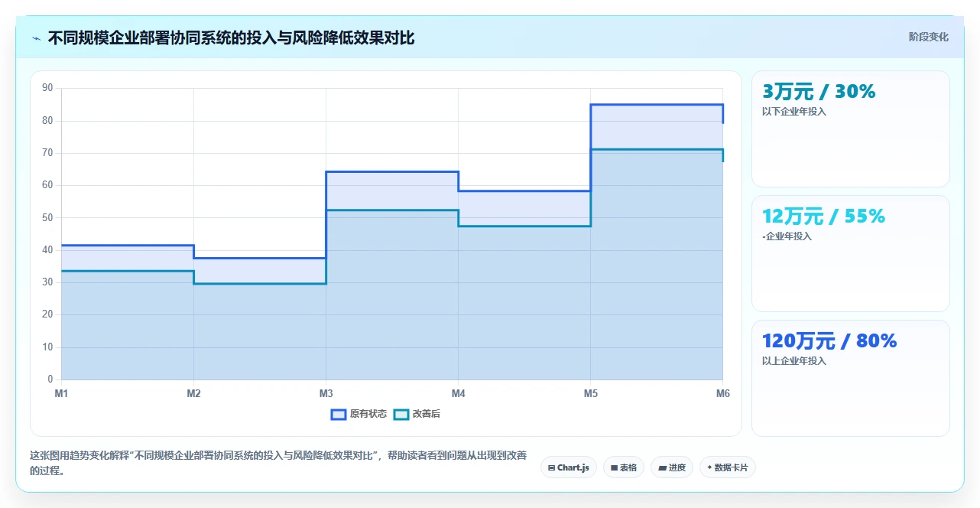Screen dimensions: 980x508
Task: Click the teal 改善后 legend swatch
Action: 401,415
